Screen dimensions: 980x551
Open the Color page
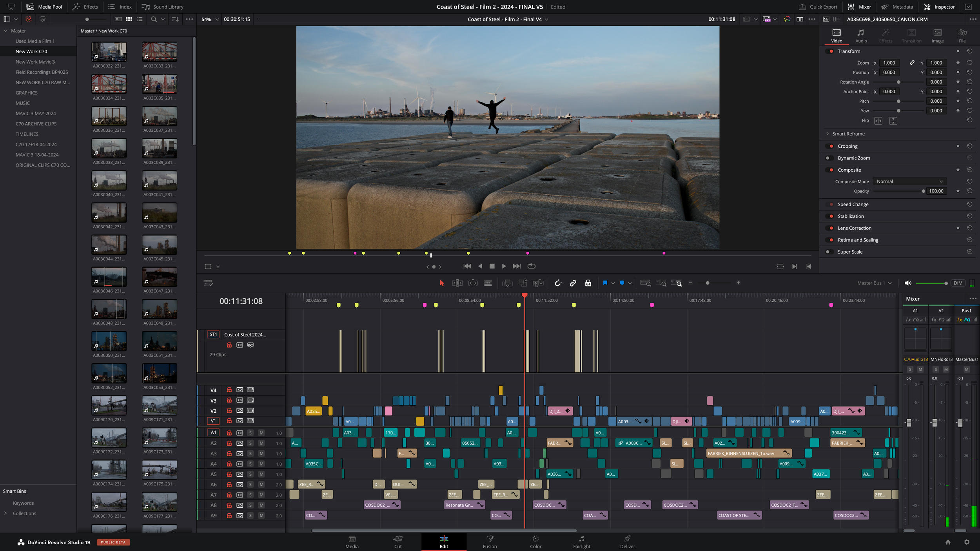point(535,542)
